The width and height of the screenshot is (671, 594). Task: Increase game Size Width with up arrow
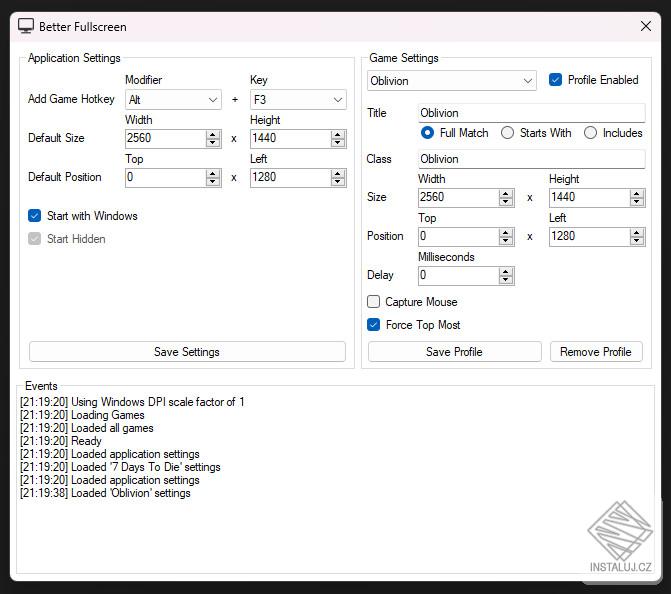(506, 193)
